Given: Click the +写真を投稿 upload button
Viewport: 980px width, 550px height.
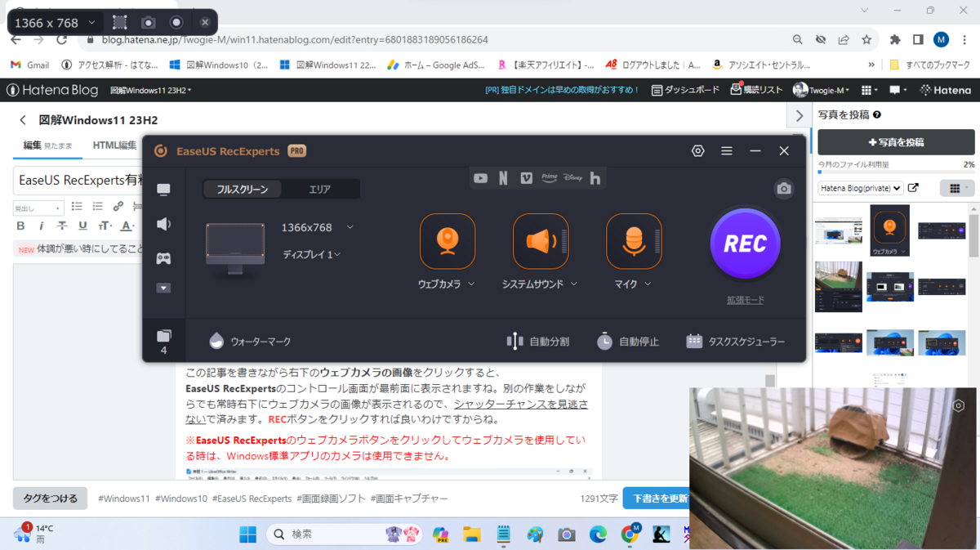Looking at the screenshot, I should [896, 142].
